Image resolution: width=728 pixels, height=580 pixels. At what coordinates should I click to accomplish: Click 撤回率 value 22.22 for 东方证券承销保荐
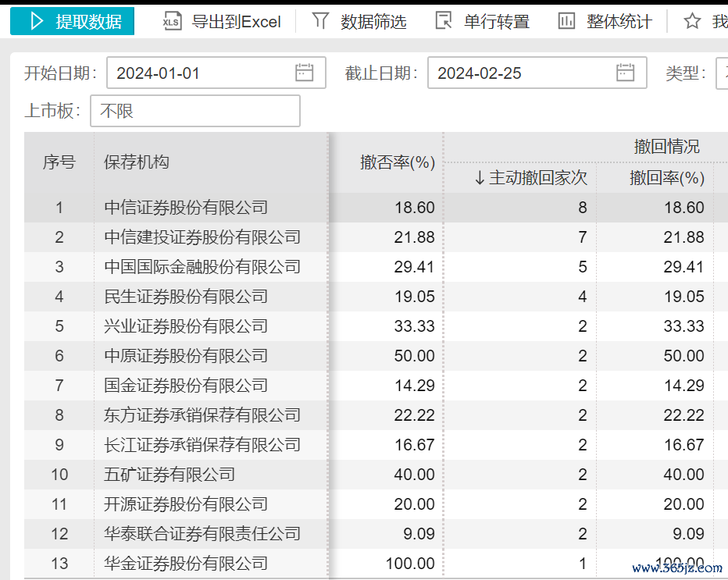pos(684,415)
